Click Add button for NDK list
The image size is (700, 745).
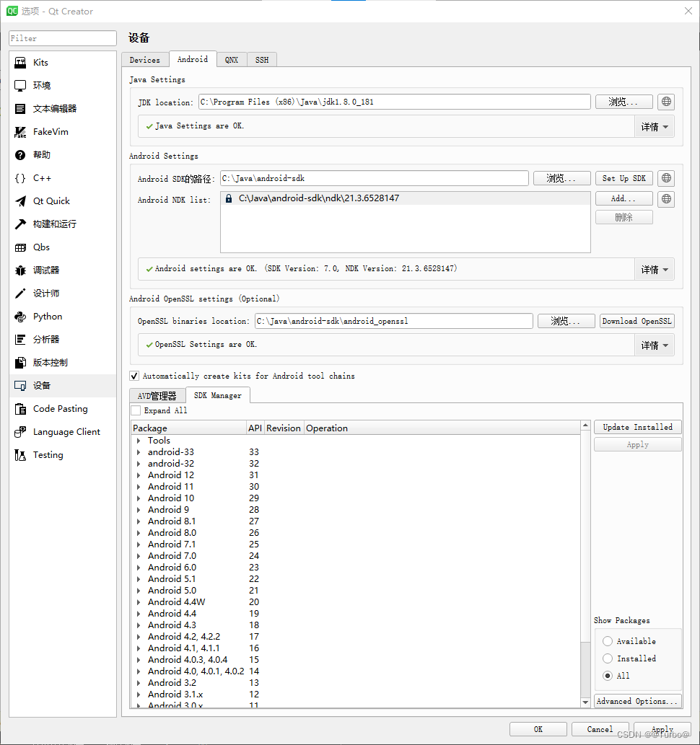click(624, 198)
